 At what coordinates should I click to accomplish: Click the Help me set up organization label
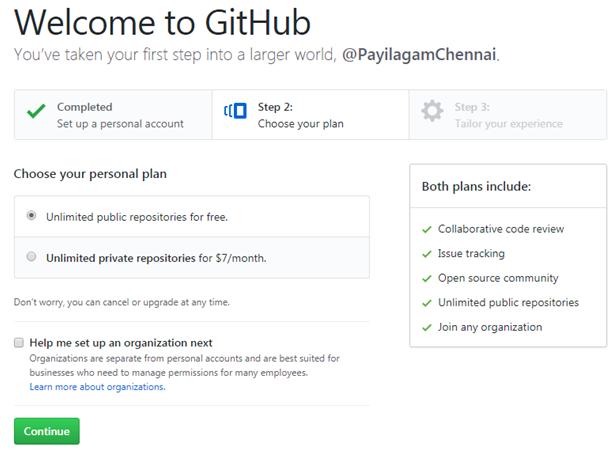point(121,343)
